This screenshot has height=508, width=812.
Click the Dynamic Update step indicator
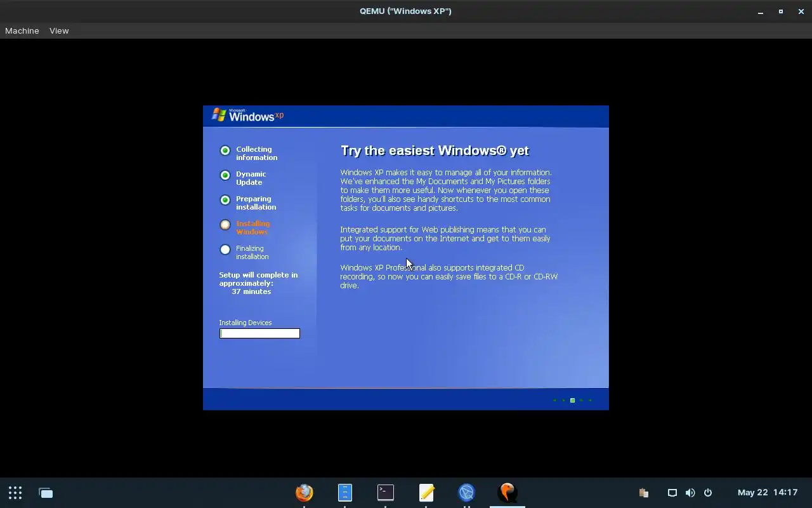pyautogui.click(x=225, y=175)
